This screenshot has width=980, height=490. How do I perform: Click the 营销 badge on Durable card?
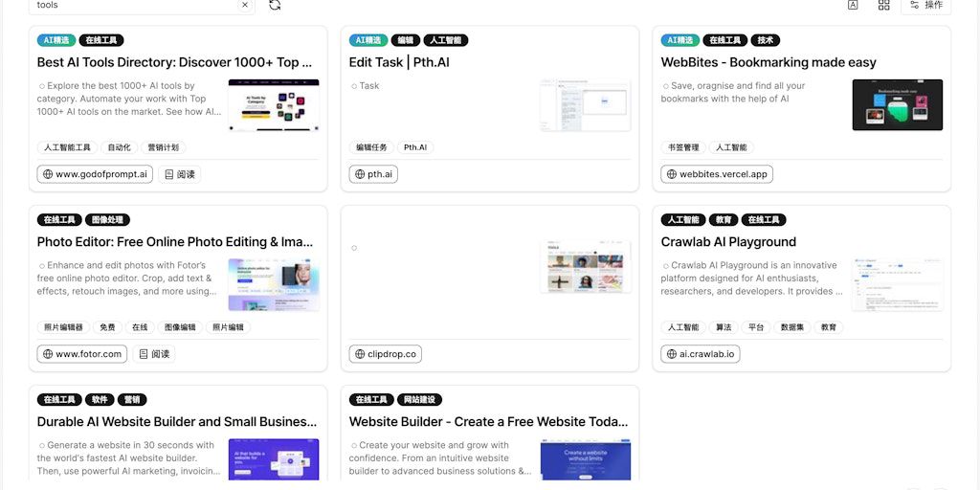tap(132, 399)
